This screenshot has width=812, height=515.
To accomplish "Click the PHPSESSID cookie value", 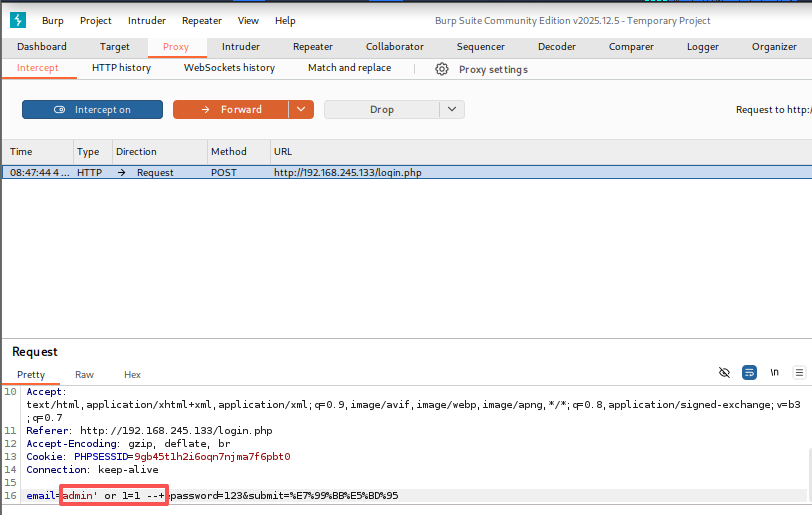I will coord(212,456).
